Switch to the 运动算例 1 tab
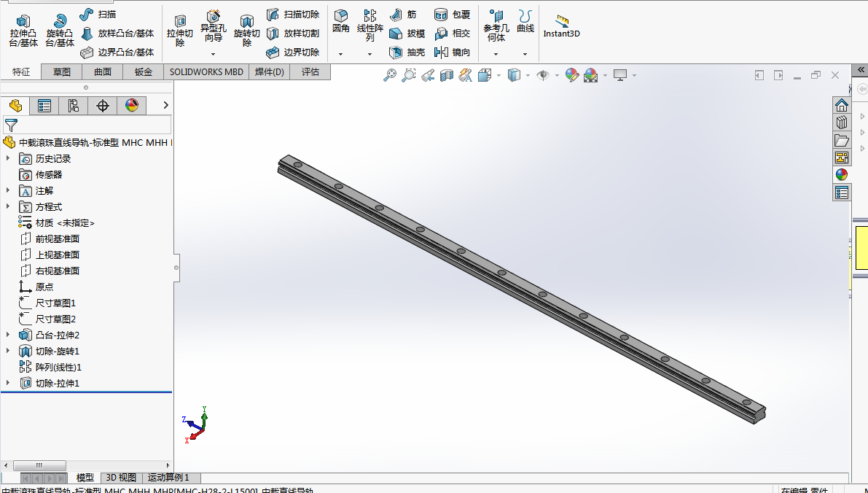This screenshot has width=868, height=493. click(168, 478)
